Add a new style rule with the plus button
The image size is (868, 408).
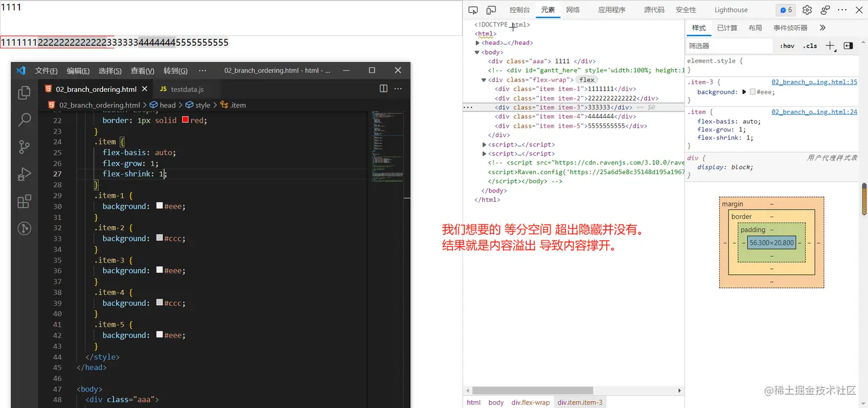(830, 45)
